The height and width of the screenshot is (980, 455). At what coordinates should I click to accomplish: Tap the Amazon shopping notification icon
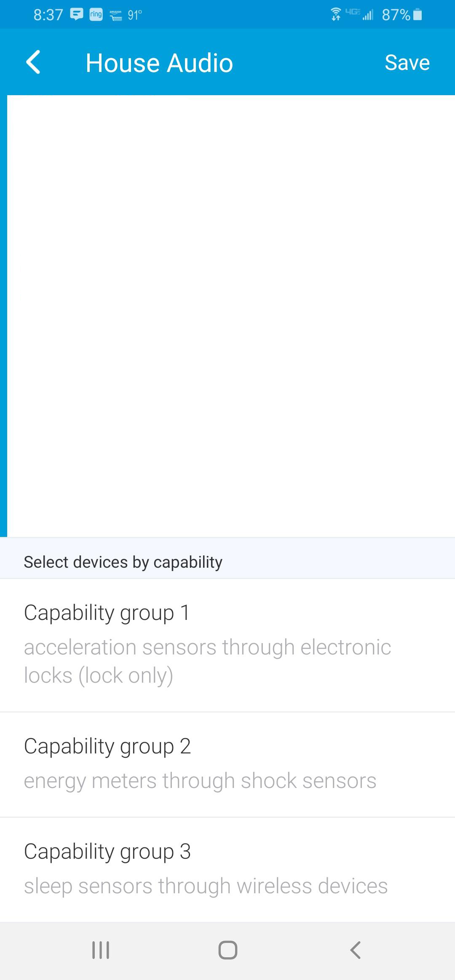[115, 15]
